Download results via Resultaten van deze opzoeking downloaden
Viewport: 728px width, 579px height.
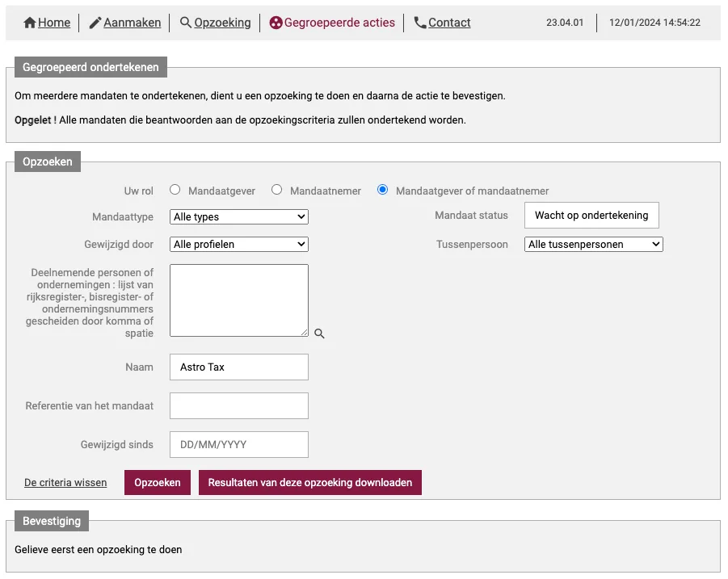(310, 483)
